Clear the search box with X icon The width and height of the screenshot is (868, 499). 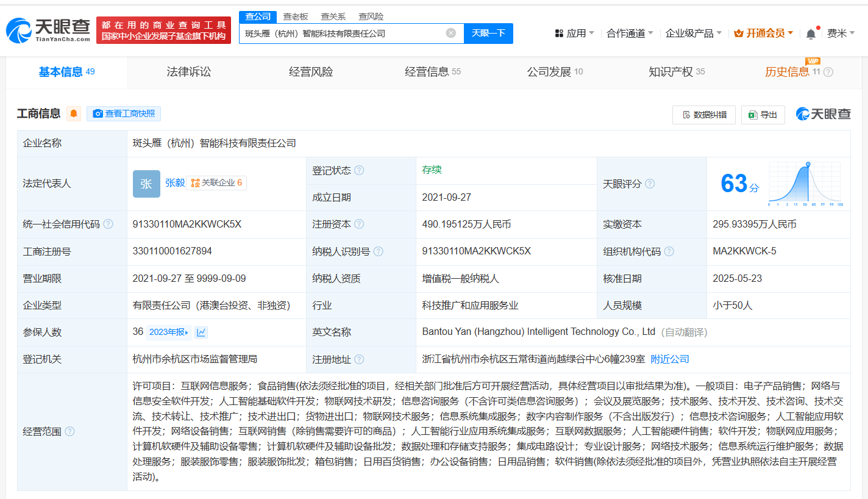click(x=451, y=33)
